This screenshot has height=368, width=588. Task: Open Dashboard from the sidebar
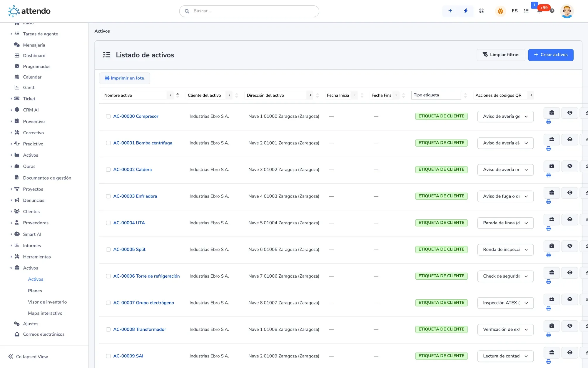(34, 56)
